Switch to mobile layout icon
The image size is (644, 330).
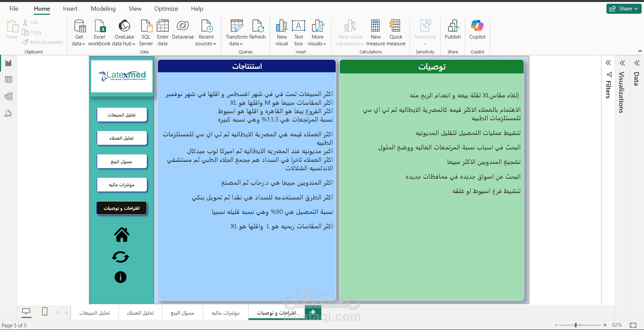coord(45,312)
